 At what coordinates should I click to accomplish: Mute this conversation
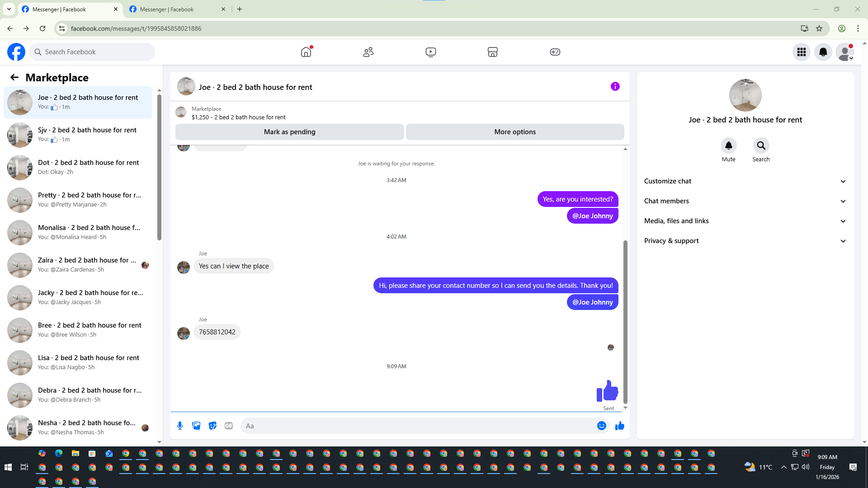pos(728,145)
